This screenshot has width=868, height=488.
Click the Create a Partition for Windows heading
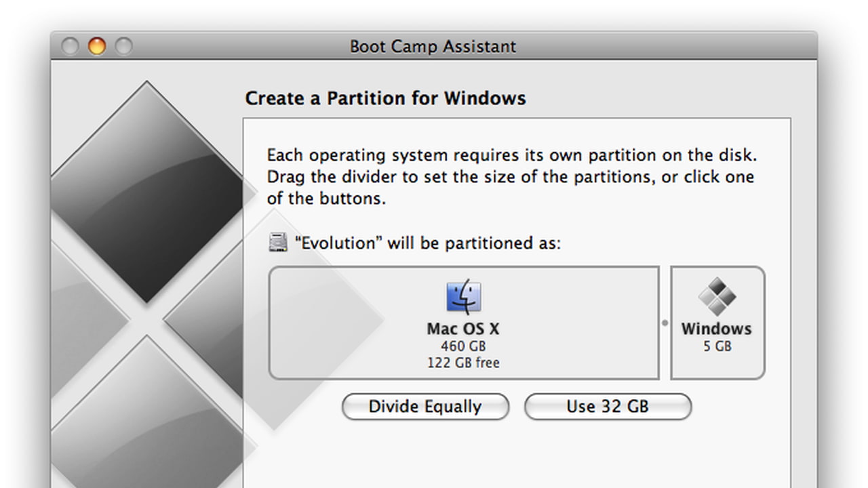[x=385, y=98]
